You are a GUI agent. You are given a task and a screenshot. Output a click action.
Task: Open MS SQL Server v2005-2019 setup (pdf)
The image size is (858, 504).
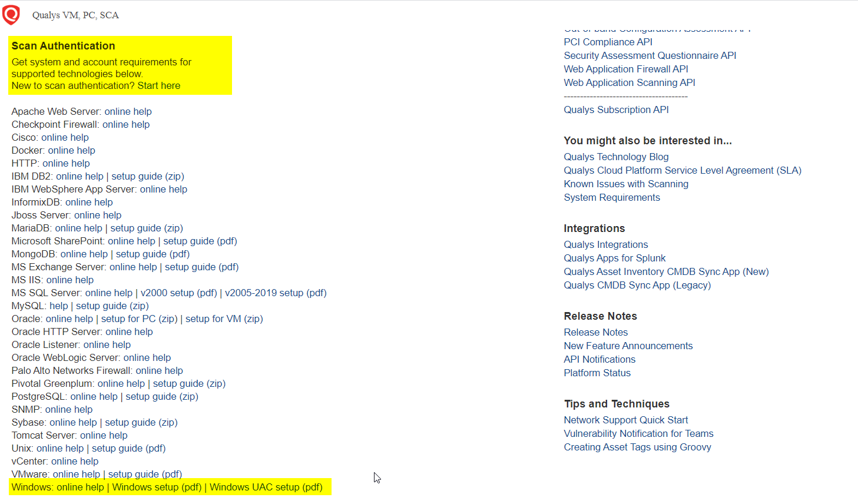pos(275,293)
